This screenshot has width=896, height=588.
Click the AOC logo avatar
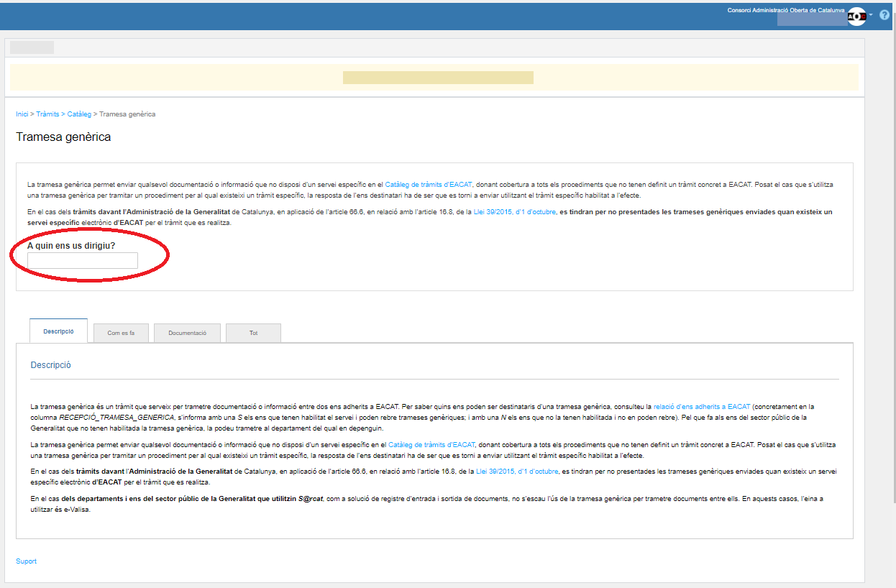pyautogui.click(x=856, y=17)
